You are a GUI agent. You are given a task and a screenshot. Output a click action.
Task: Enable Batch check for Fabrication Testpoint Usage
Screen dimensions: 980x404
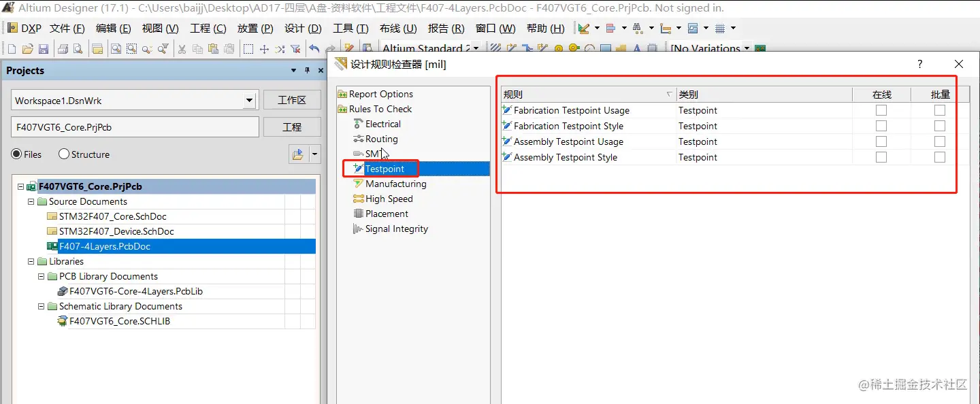coord(940,110)
